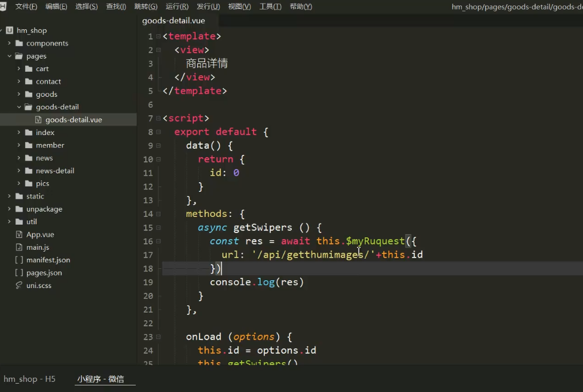Expand the static folder chevron

pyautogui.click(x=10, y=196)
